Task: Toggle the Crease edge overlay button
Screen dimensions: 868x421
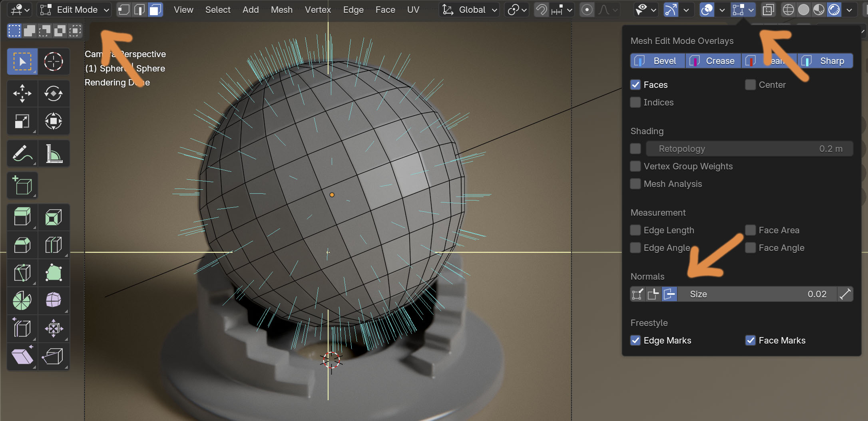Action: (713, 61)
